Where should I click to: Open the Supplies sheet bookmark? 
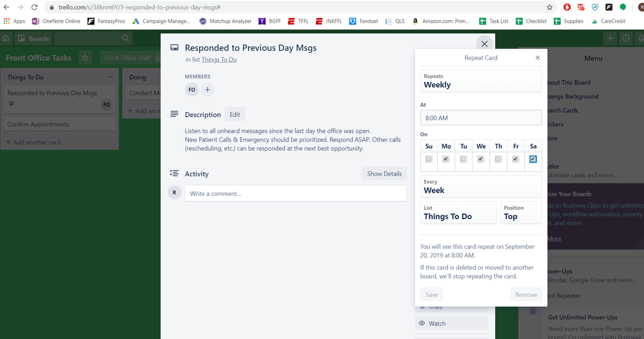point(569,21)
